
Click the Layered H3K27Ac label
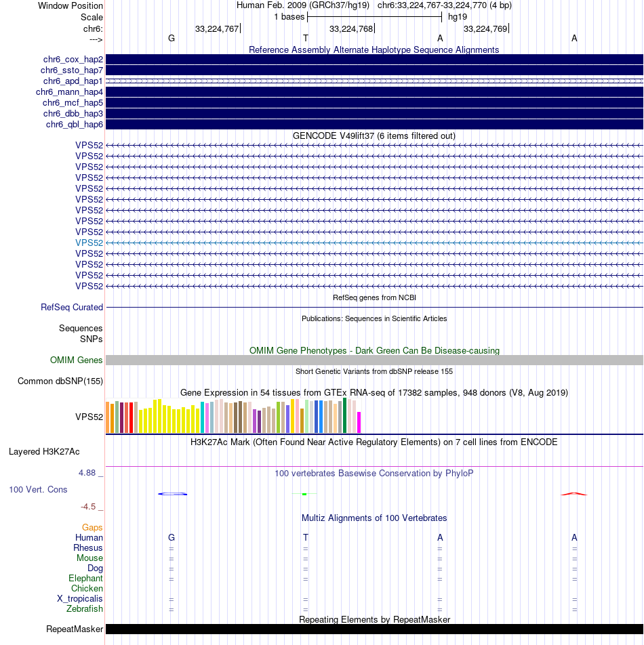[x=44, y=452]
